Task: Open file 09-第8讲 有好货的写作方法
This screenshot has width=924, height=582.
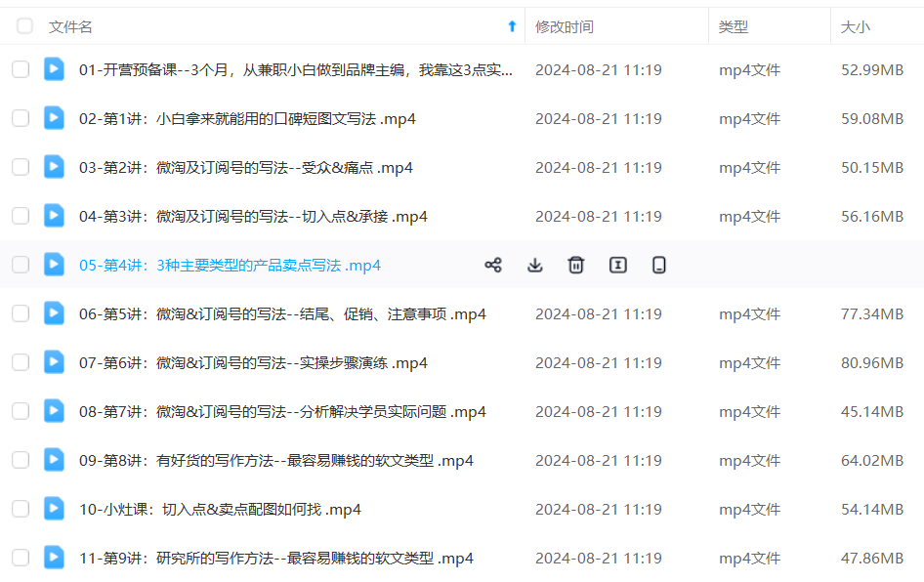Action: click(x=276, y=461)
